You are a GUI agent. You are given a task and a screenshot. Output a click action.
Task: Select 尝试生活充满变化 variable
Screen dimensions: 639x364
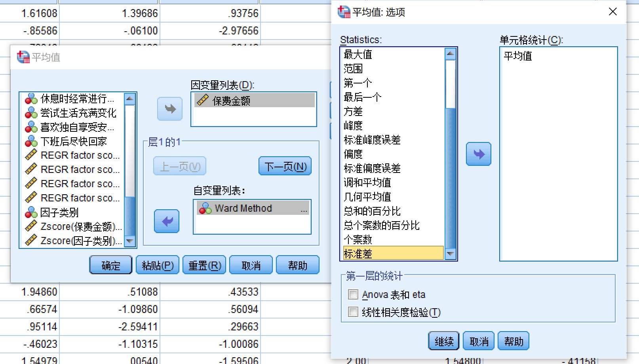74,113
